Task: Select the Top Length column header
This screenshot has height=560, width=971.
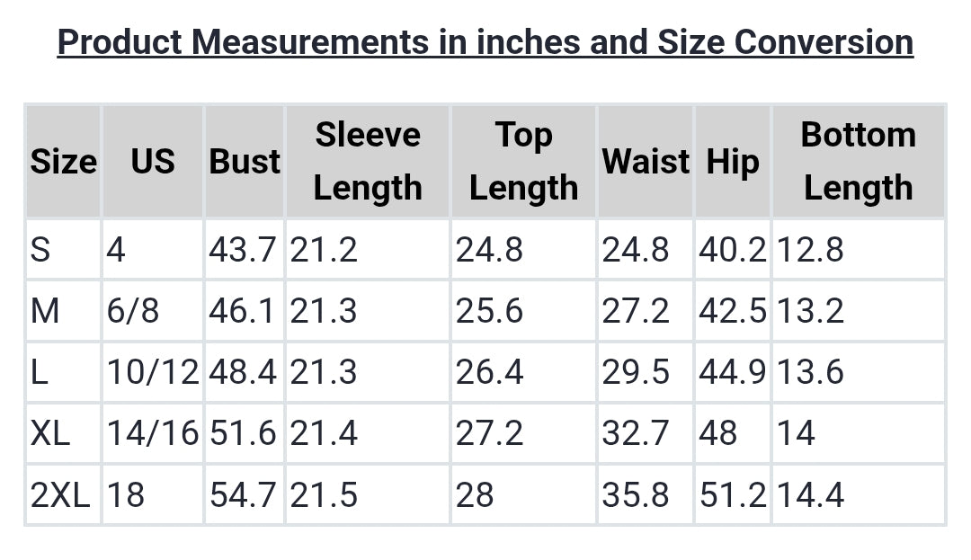Action: pyautogui.click(x=523, y=162)
